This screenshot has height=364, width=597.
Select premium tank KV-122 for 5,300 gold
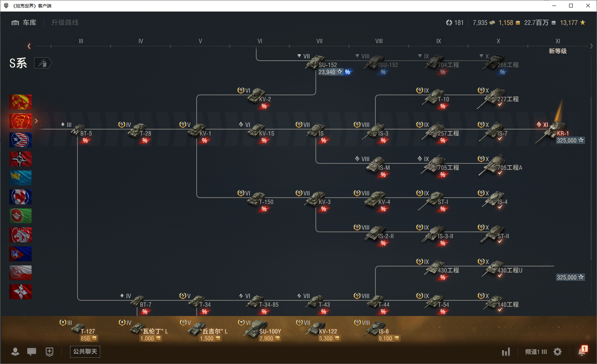(x=318, y=331)
